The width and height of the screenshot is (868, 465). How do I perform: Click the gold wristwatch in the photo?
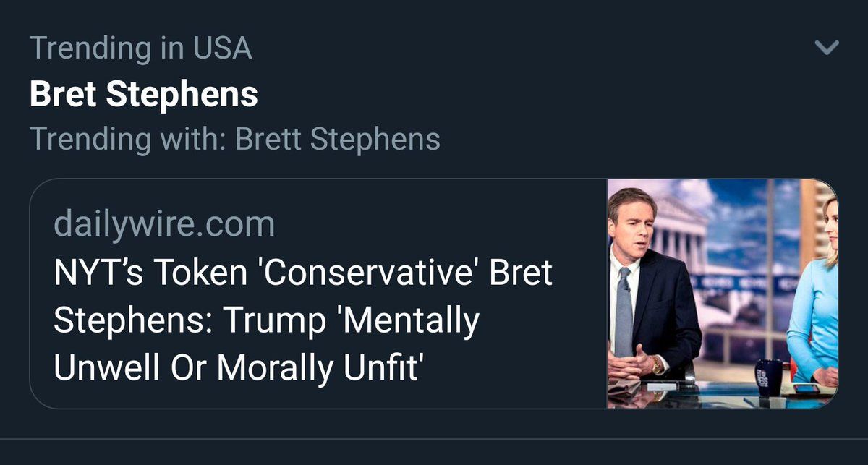click(x=658, y=365)
